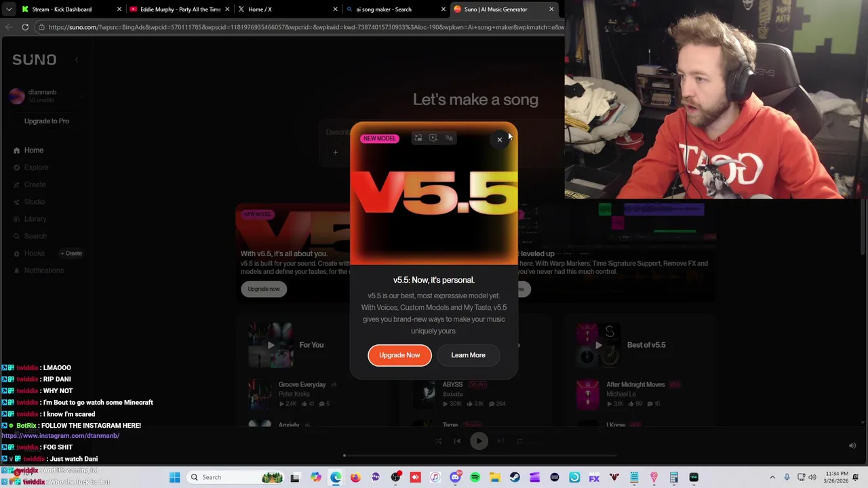Viewport: 868px width, 488px height.
Task: Open the browser tab list dropdown
Action: (8, 9)
